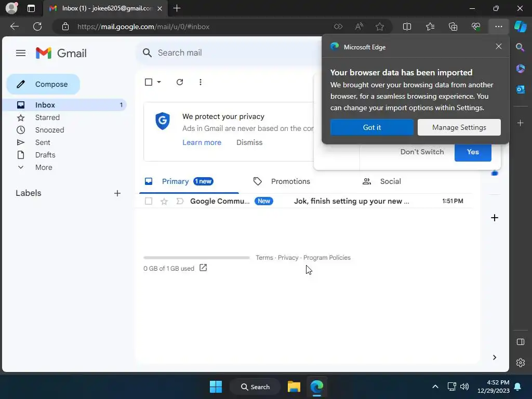Add this page to favorites star icon
This screenshot has width=532, height=399.
[x=380, y=26]
